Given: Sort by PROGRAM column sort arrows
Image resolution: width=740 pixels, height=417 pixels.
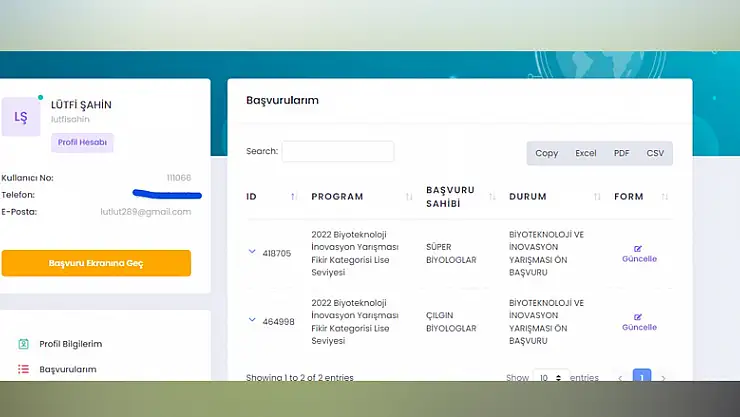Looking at the screenshot, I should point(409,197).
